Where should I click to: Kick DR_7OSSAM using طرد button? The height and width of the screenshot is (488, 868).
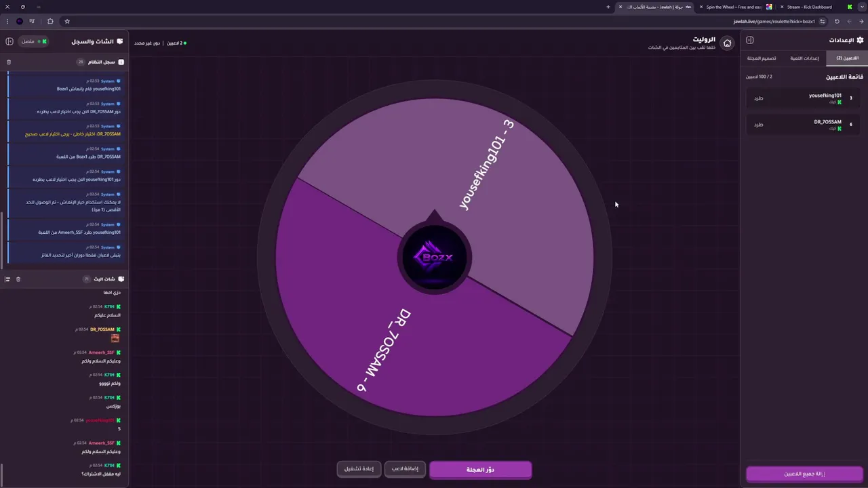pos(758,125)
